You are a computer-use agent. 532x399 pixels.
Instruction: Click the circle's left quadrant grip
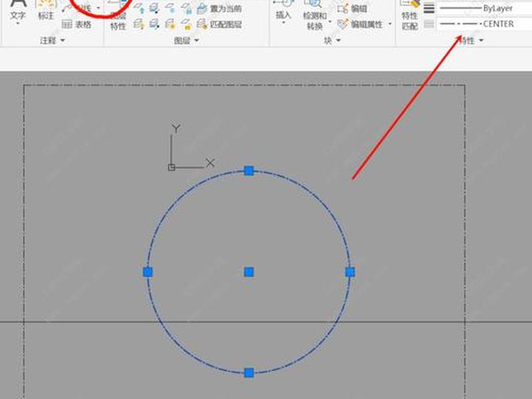click(x=148, y=272)
